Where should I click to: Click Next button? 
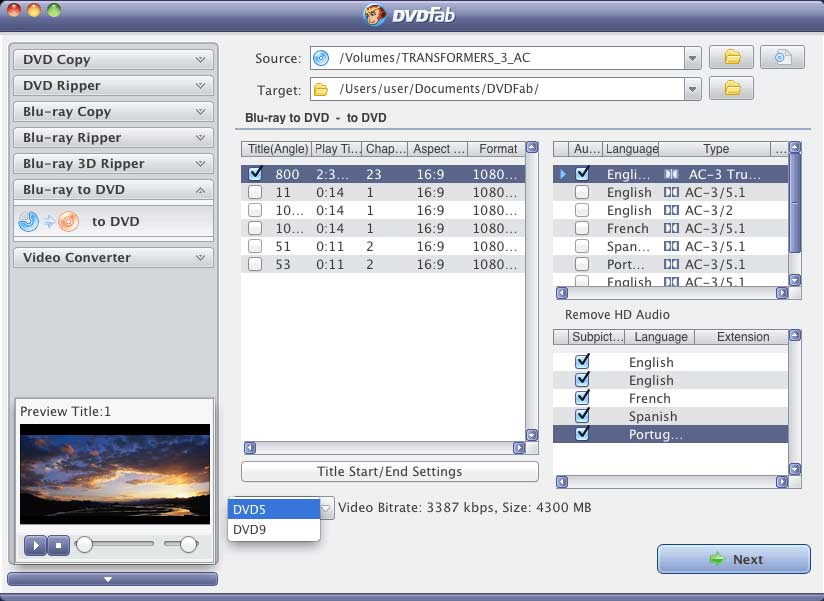coord(734,559)
